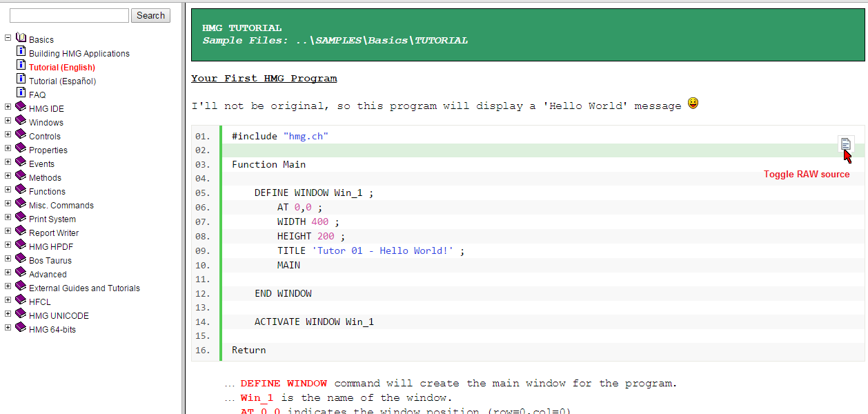
Task: Click the Tutorial (Español) page icon
Action: [x=21, y=79]
